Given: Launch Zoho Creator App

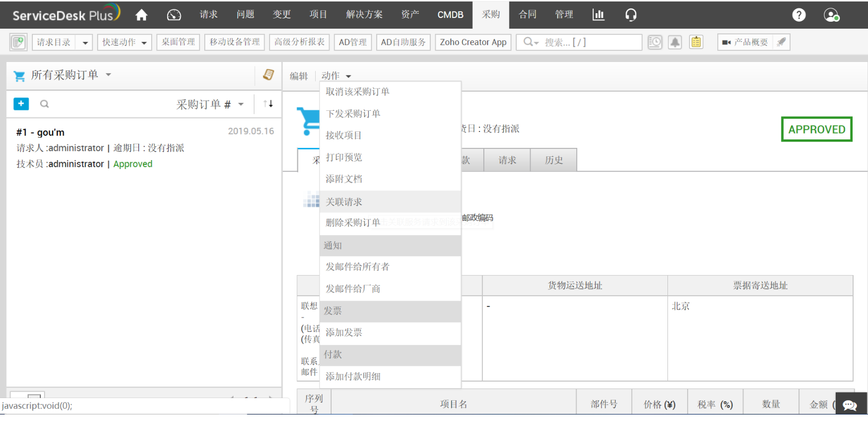Looking at the screenshot, I should [x=473, y=42].
